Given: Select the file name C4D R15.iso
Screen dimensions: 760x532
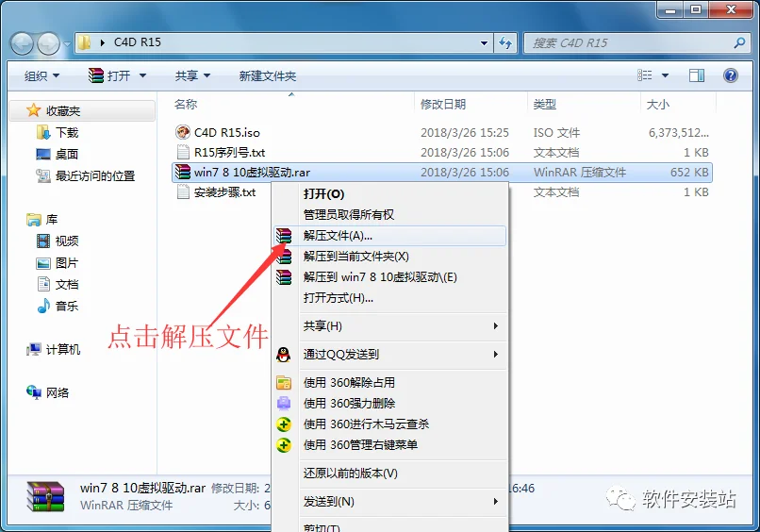Looking at the screenshot, I should click(x=227, y=132).
